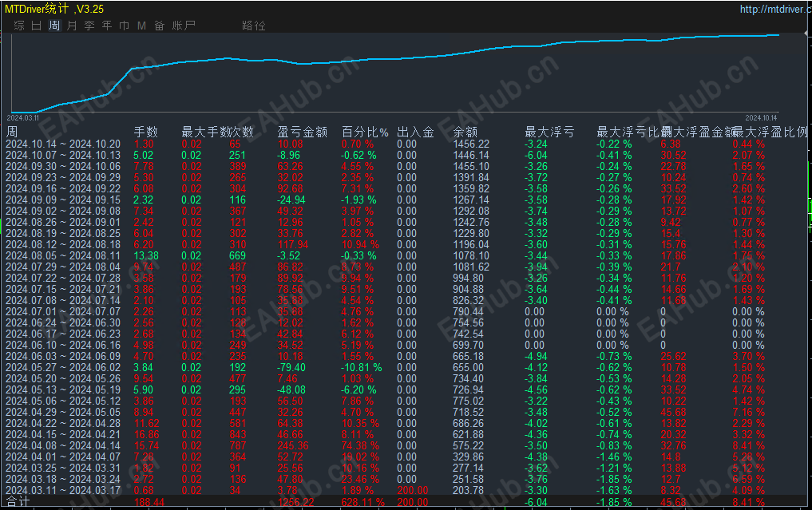Switch to the 综 summary tab
Screen dimensions: 812x510
pos(19,26)
